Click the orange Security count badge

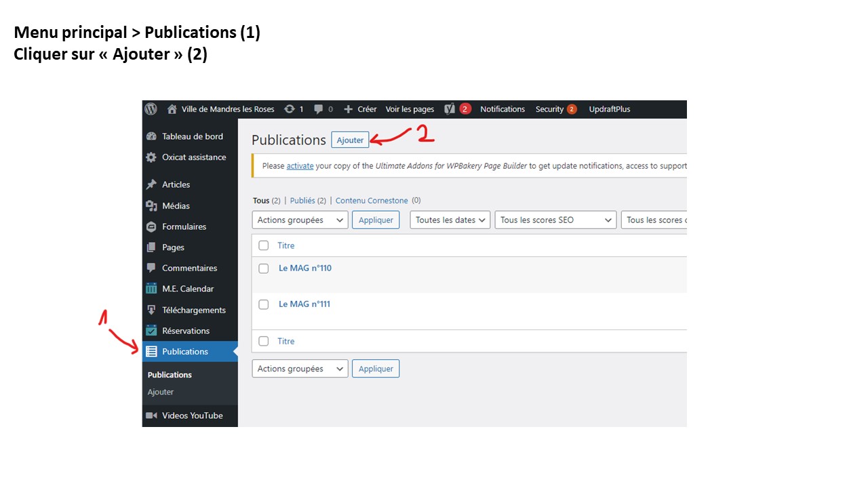572,109
